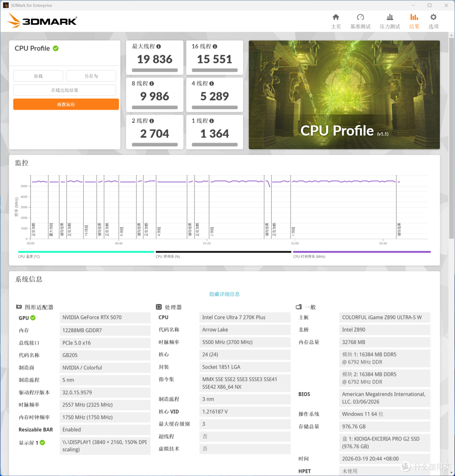Open the 基准测试 benchmark gauge icon
Viewport: 455px width, 476px height.
coord(360,17)
